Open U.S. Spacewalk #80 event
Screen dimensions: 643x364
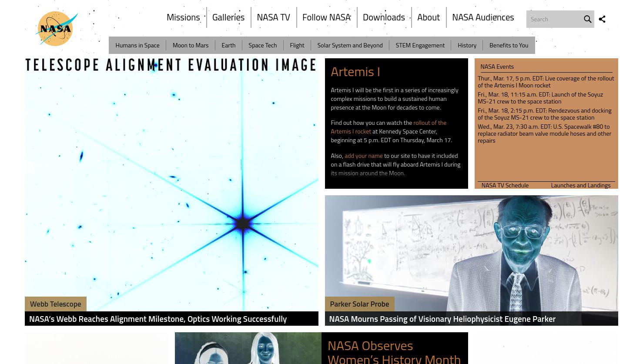(545, 134)
